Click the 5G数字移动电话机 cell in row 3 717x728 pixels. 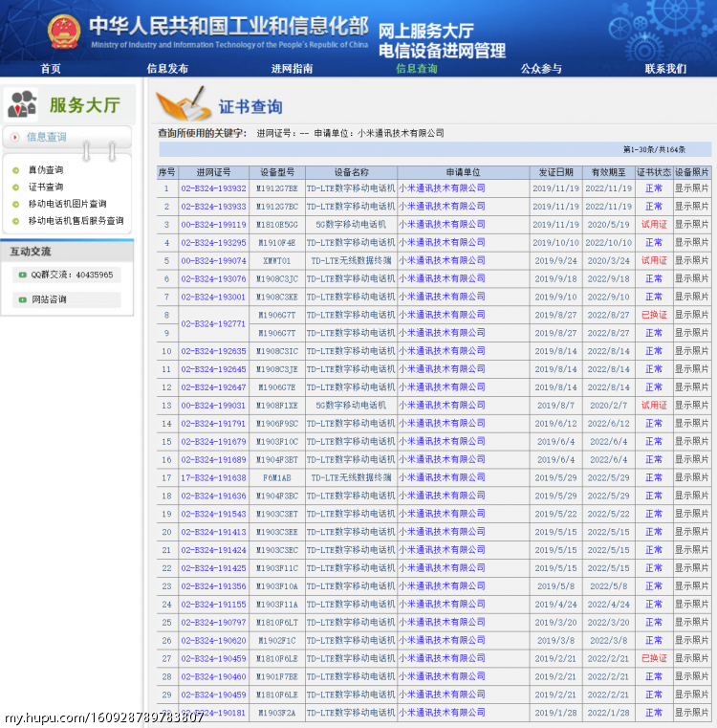pyautogui.click(x=351, y=225)
